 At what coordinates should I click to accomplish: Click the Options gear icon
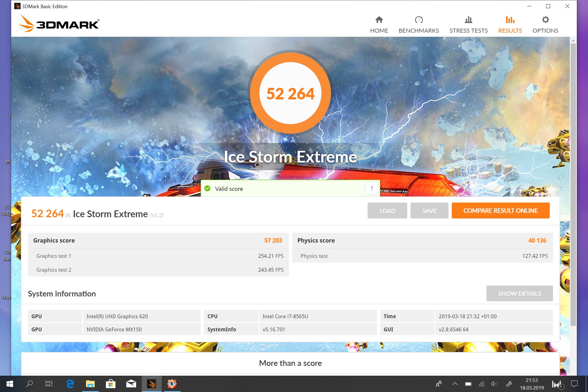(545, 20)
